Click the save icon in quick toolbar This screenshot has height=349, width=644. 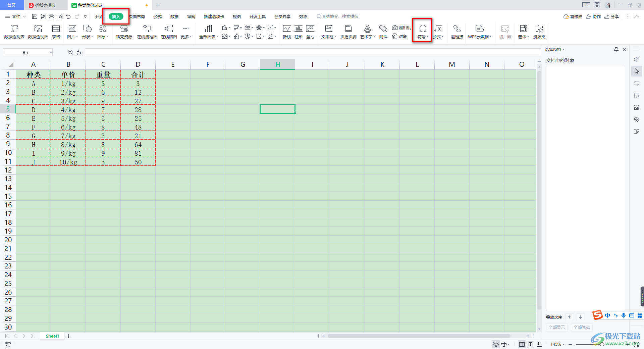coord(35,16)
